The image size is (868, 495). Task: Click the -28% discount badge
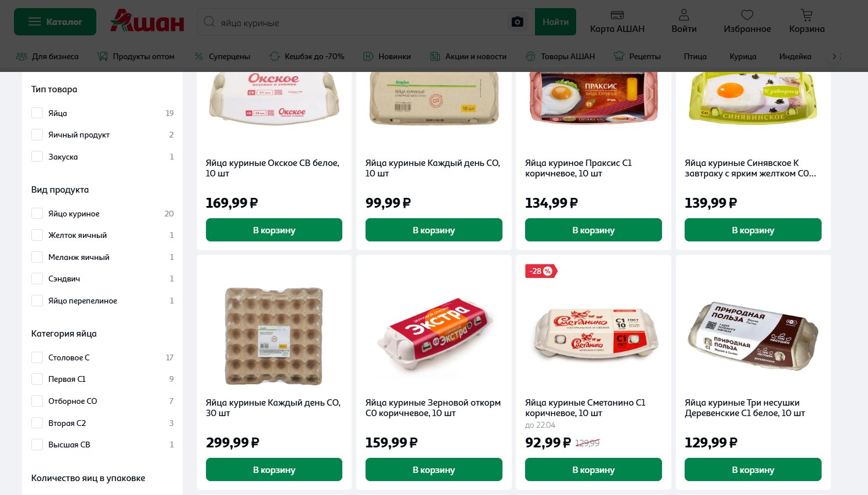click(541, 271)
